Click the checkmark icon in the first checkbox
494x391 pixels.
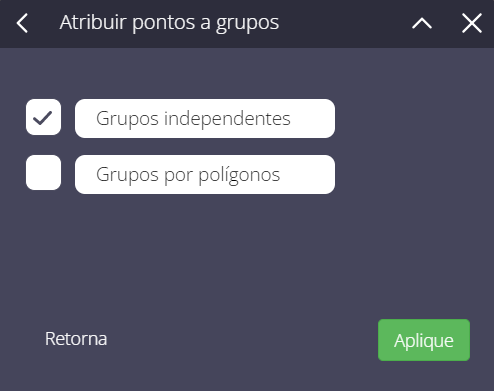click(43, 118)
